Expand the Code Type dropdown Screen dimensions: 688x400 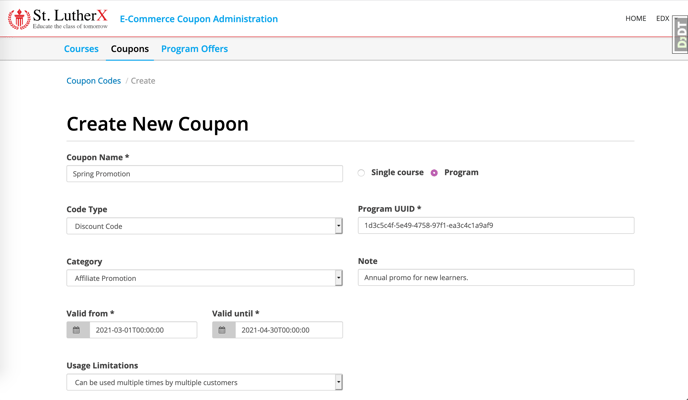[x=204, y=226]
